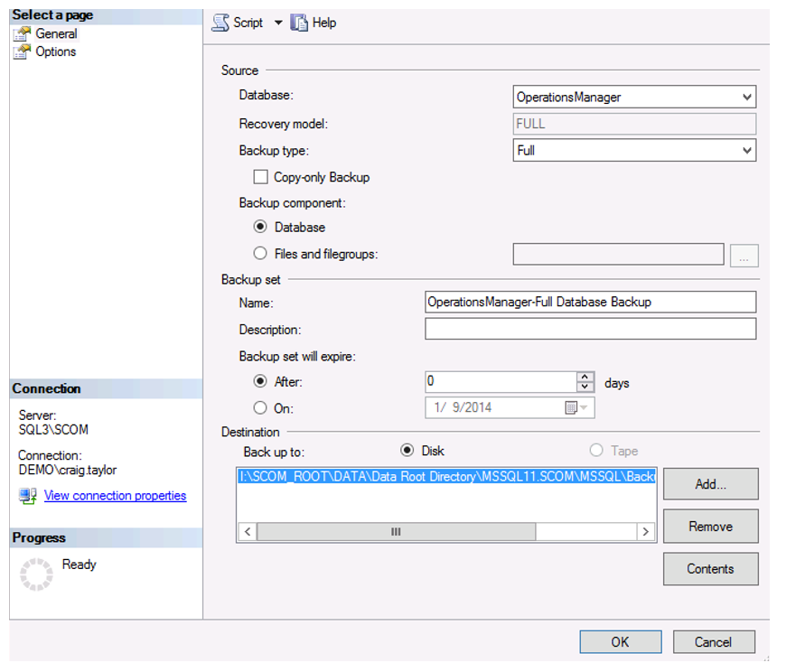Screen dimensions: 786x672
Task: Click the SQL3\SCOM server name text
Action: (53, 430)
